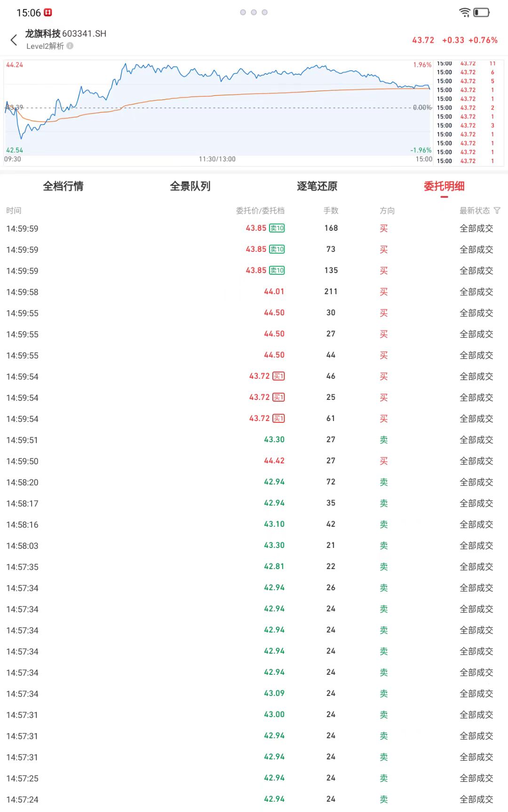Click 卖 direction in the 72 手 row

coord(384,482)
